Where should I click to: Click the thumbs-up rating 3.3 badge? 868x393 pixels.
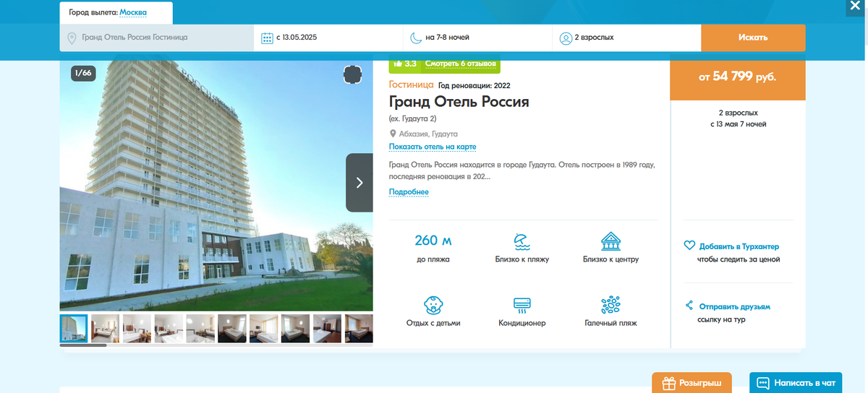coord(405,64)
